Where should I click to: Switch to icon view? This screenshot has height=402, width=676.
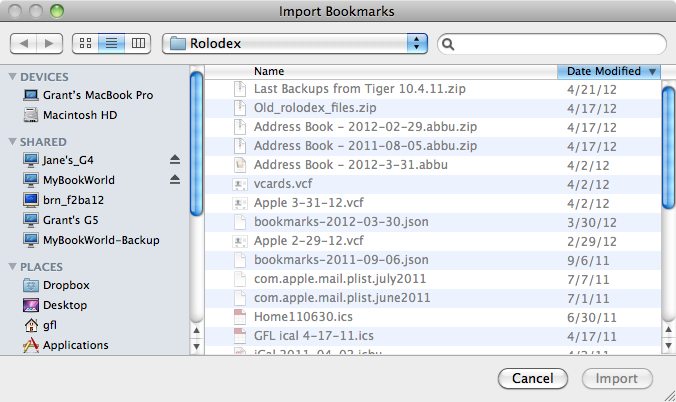(85, 44)
